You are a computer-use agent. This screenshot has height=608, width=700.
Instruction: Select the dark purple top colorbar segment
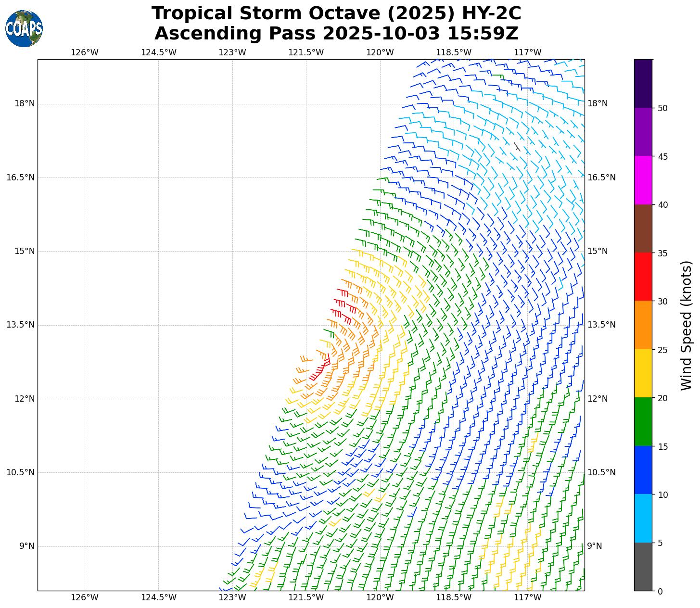click(643, 83)
